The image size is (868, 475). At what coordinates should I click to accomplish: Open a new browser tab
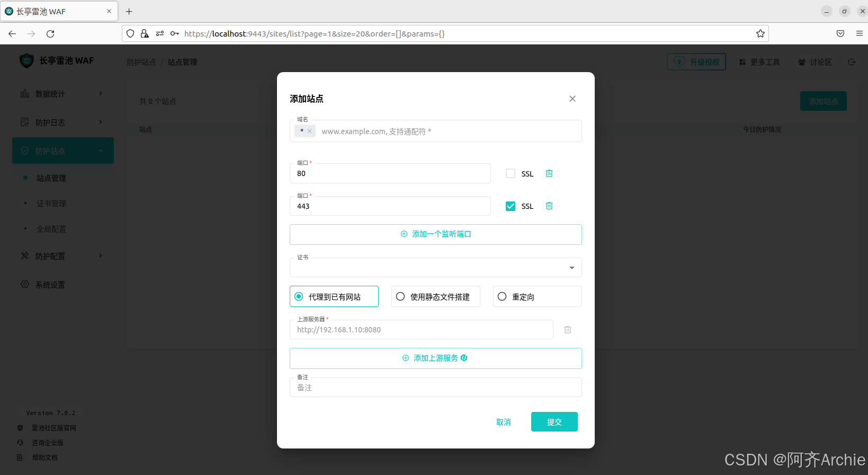point(129,11)
